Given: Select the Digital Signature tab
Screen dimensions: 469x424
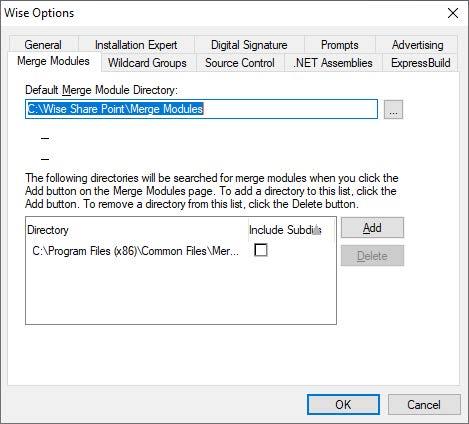Looking at the screenshot, I should 249,45.
